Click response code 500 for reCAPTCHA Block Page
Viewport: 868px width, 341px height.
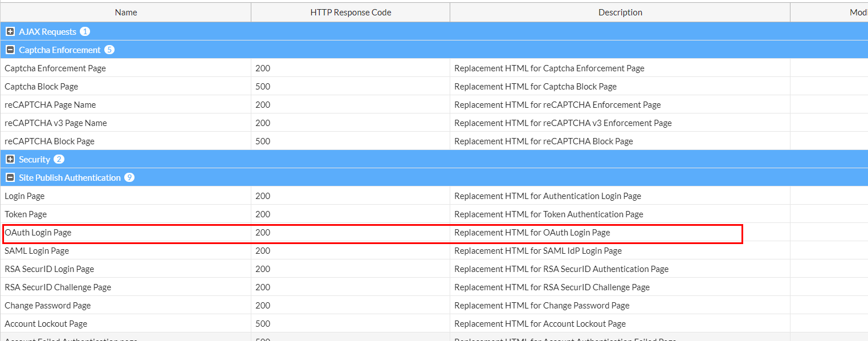point(263,141)
